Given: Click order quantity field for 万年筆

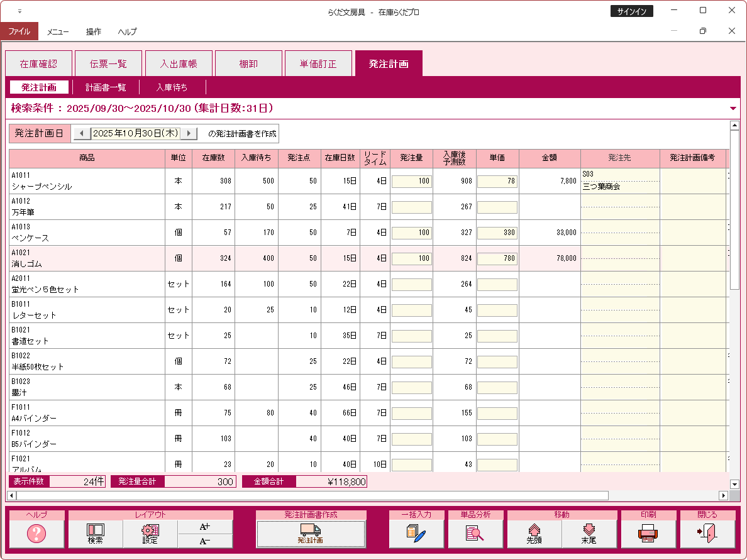Looking at the screenshot, I should (x=411, y=207).
